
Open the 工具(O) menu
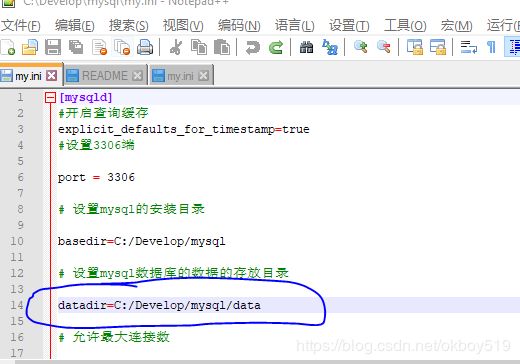click(x=405, y=25)
